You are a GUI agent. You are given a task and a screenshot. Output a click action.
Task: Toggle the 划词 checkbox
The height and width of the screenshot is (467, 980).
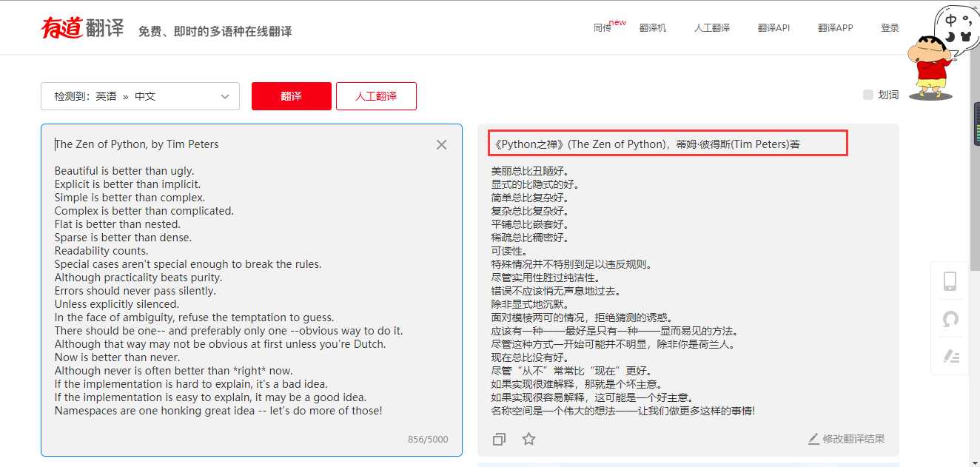868,95
